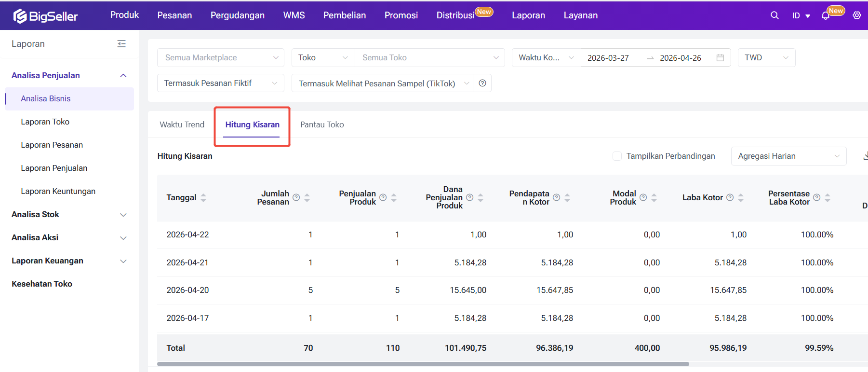The height and width of the screenshot is (372, 868).
Task: Sort table by Tanggal column arrows
Action: tap(203, 197)
